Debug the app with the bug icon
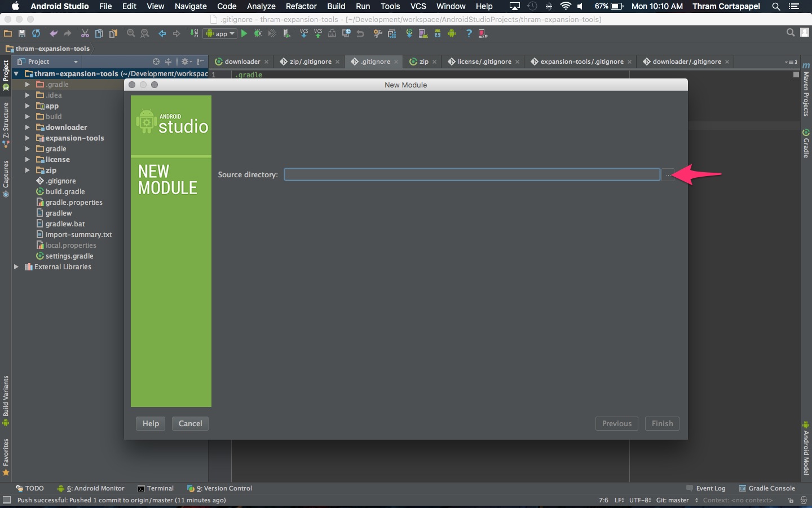 258,33
